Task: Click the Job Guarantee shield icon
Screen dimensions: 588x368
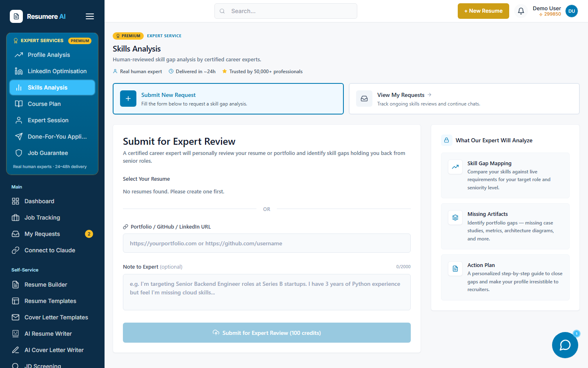Action: point(19,153)
